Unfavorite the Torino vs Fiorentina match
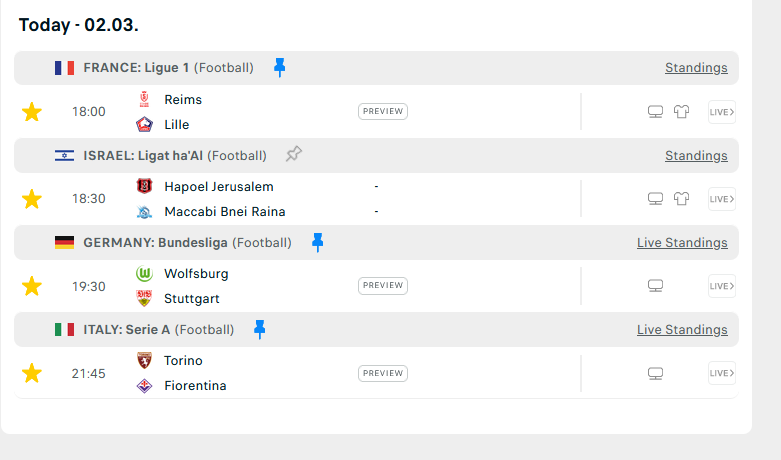This screenshot has width=781, height=460. pyautogui.click(x=32, y=373)
